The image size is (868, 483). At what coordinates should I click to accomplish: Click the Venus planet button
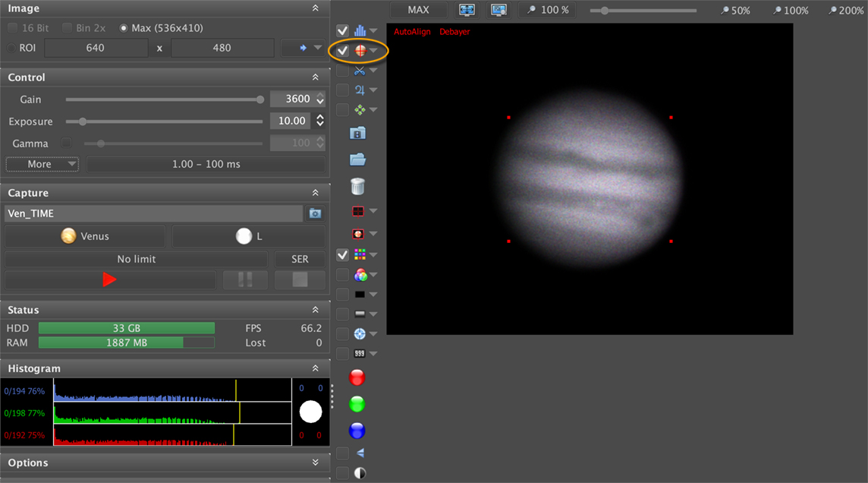coord(85,236)
